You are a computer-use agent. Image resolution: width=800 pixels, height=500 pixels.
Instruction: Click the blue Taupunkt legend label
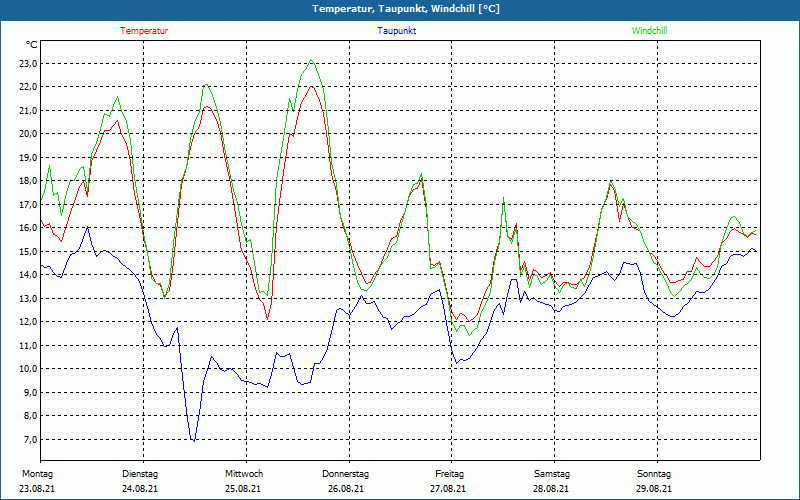coord(396,31)
